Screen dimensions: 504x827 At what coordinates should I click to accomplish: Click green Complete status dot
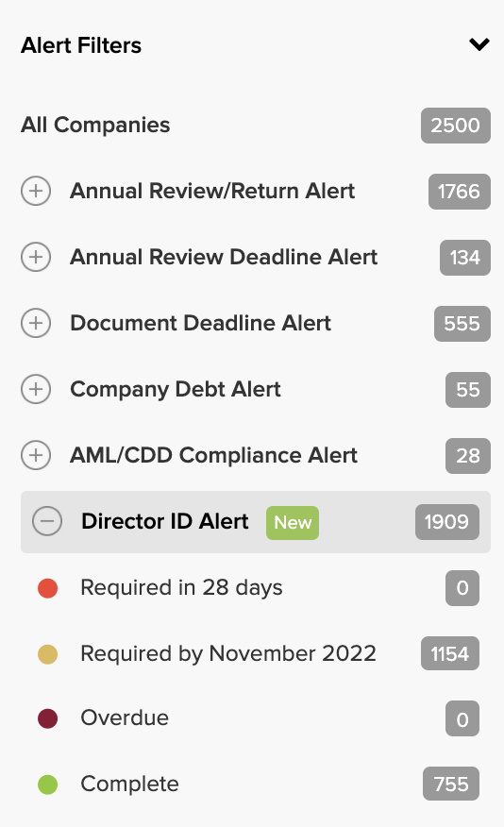47,785
